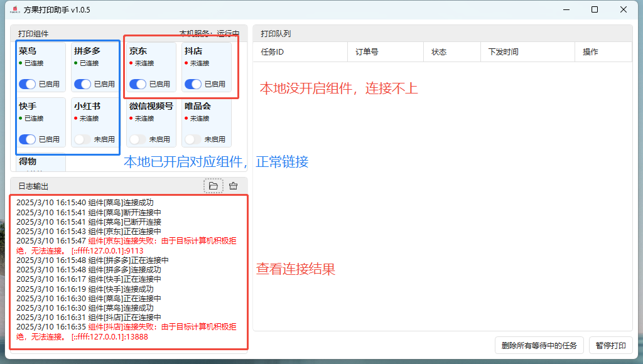This screenshot has width=643, height=364.
Task: Click log line 16:16:17 快手正在连接中
Action: [x=89, y=279]
